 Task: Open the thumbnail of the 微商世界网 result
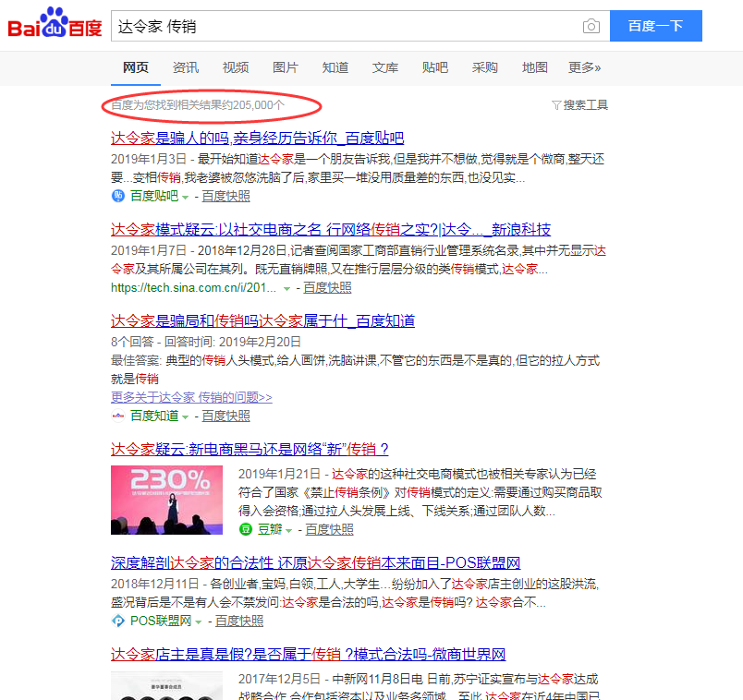pyautogui.click(x=166, y=685)
